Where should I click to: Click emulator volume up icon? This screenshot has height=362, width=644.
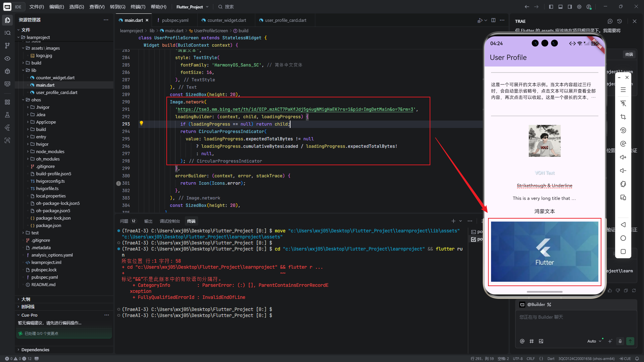coord(623,157)
